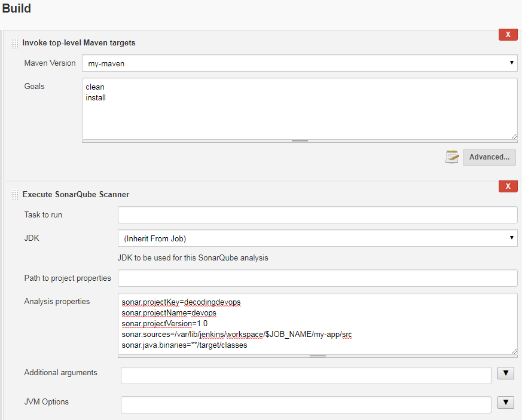
Task: Grab the SonarQube Scanner drag handle icon
Action: click(14, 195)
